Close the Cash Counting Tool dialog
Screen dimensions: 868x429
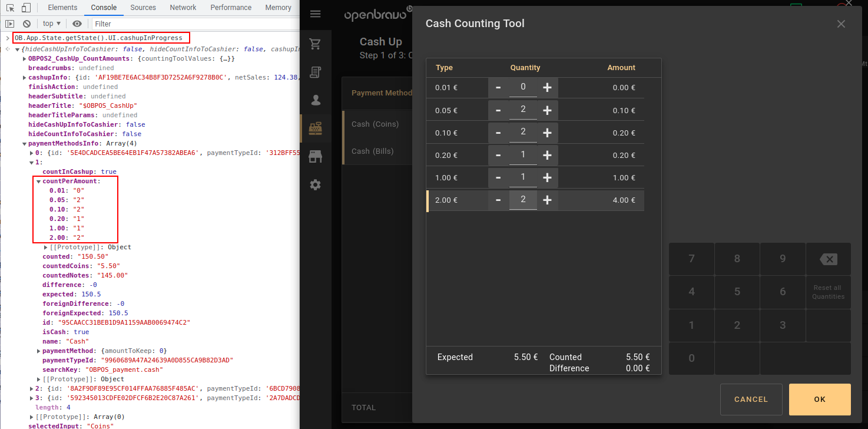coord(841,24)
